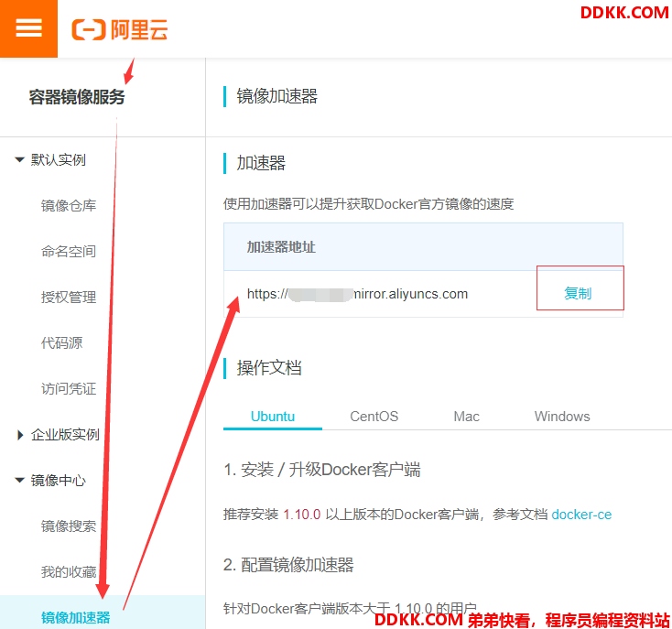Screen dimensions: 672x629
Task: Open 代码源 in the sidebar
Action: tap(61, 343)
